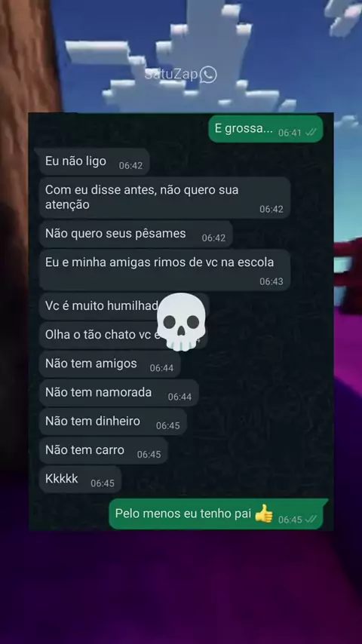Select the 'Não tem namorada' message
Screen dimensions: 362x644
(119, 393)
